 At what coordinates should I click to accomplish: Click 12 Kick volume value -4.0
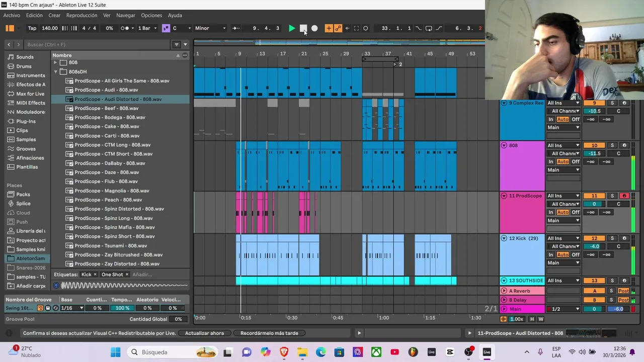tap(594, 246)
